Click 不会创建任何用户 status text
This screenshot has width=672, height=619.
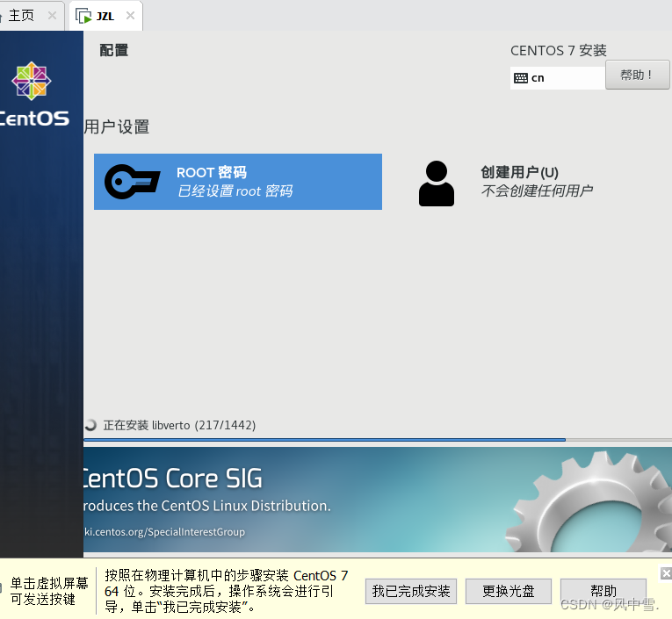click(x=537, y=191)
